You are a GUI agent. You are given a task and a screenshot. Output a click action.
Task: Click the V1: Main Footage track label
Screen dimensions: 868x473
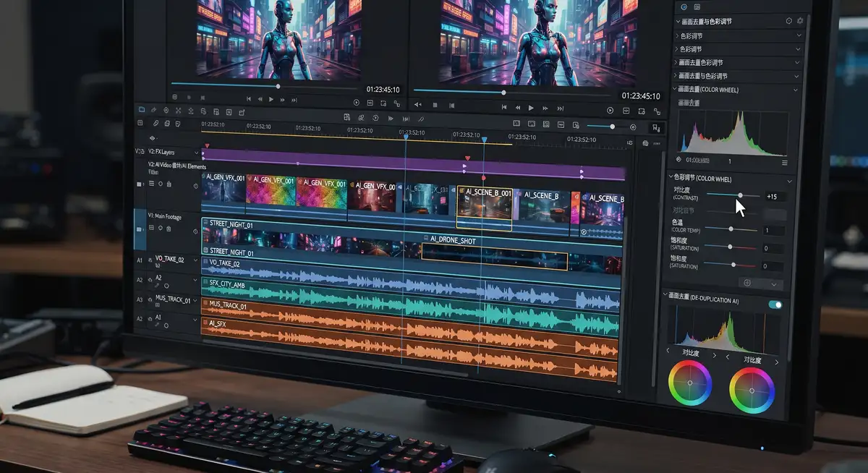(x=165, y=217)
